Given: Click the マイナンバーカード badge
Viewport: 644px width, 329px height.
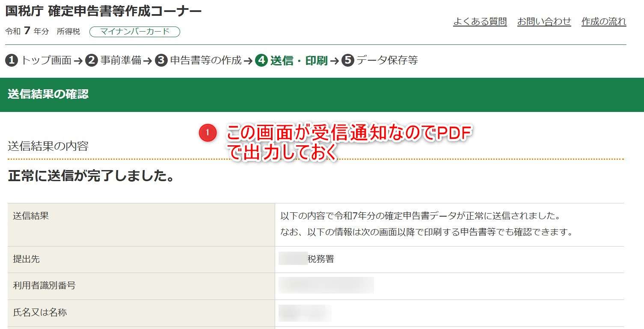Looking at the screenshot, I should 134,32.
